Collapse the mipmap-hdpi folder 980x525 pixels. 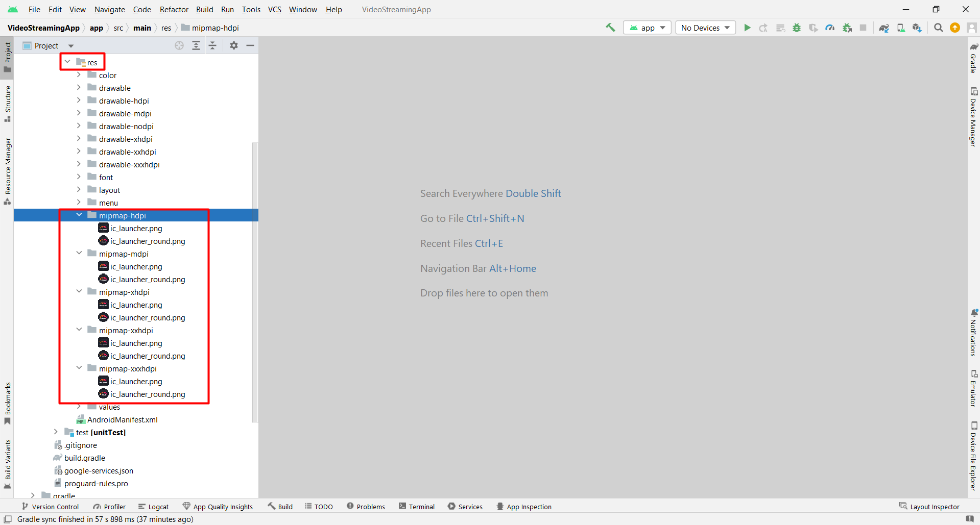click(79, 215)
